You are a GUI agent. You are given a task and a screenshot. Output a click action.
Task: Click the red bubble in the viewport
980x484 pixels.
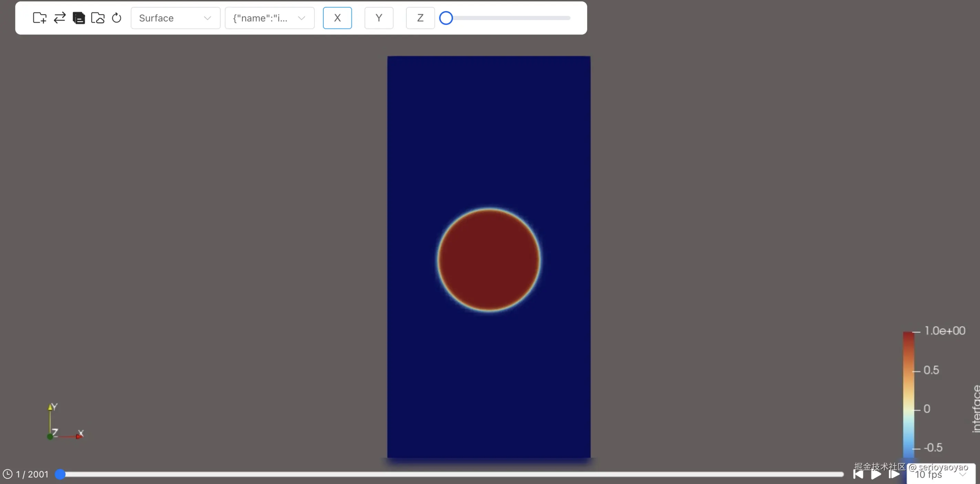click(489, 260)
